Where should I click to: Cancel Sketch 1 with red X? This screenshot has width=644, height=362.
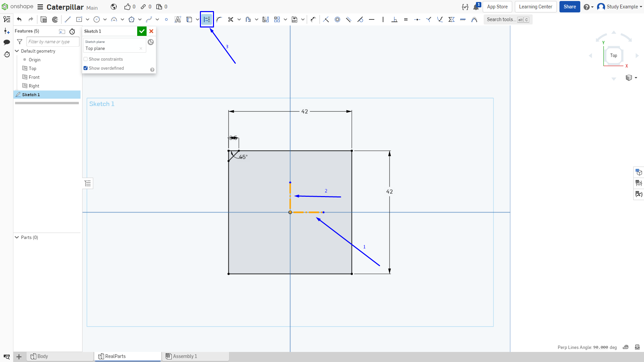pos(151,31)
